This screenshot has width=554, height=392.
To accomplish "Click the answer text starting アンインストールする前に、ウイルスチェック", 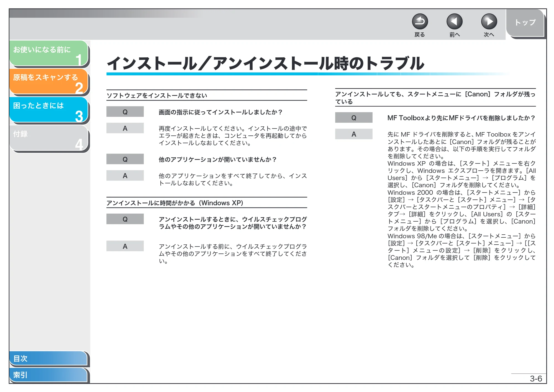I will 233,254.
